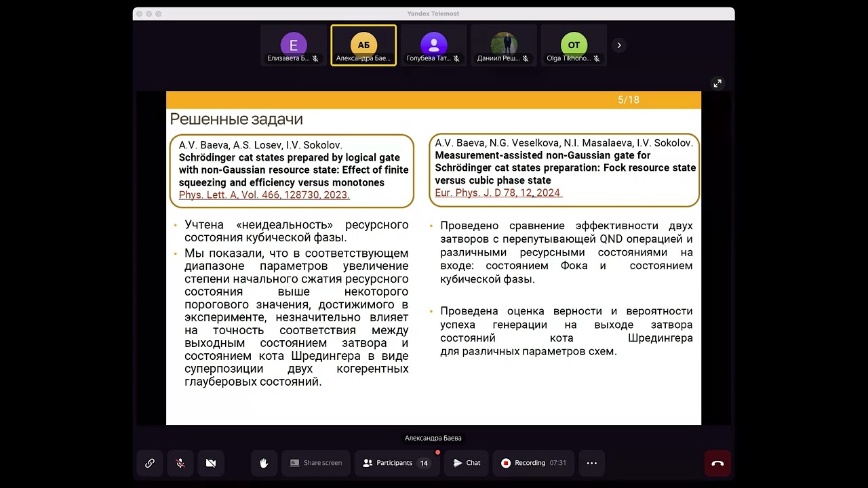Click the Yandex Telemost window title
868x488 pixels.
433,14
